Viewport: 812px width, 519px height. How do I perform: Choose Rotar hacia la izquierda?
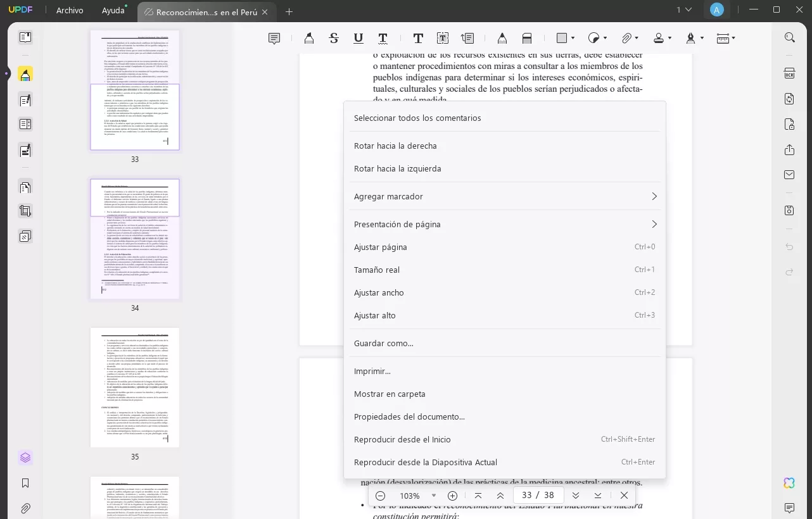click(505, 168)
